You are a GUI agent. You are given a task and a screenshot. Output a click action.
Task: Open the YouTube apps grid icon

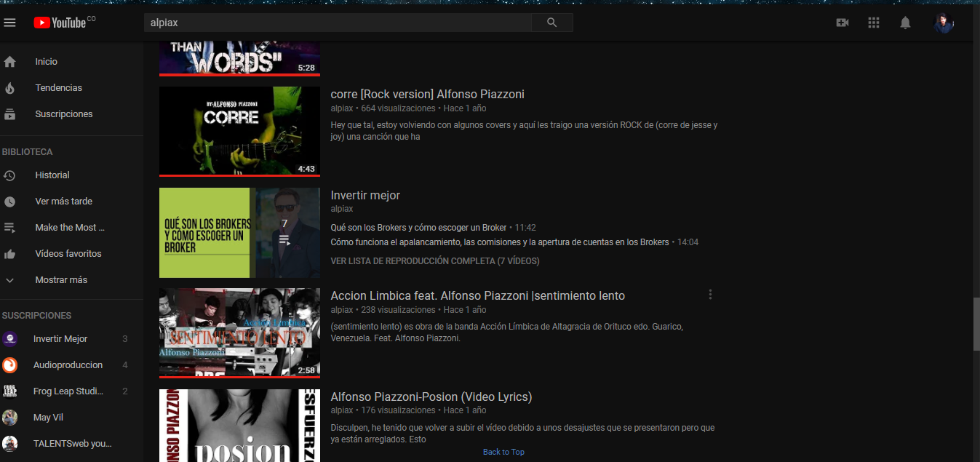click(874, 23)
